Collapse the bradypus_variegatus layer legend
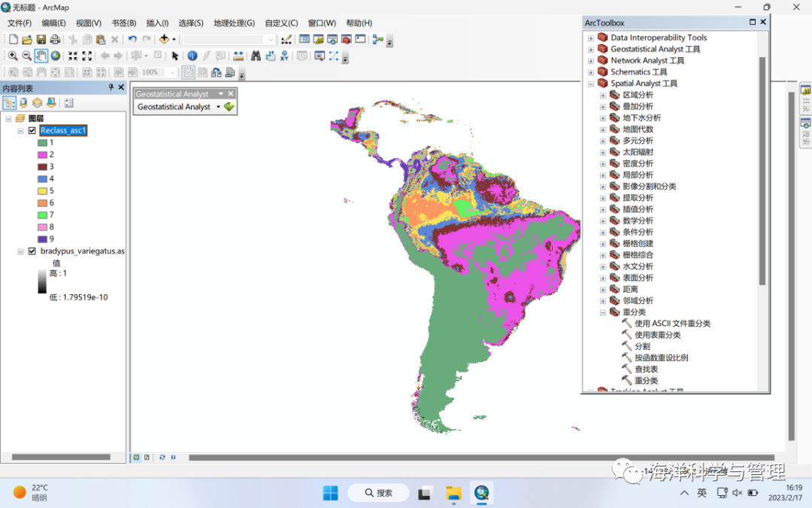This screenshot has width=812, height=508. [x=21, y=251]
